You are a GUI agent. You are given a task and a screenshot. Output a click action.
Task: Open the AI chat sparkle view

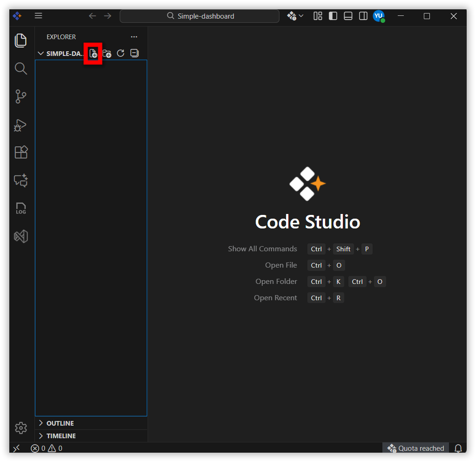click(x=20, y=180)
